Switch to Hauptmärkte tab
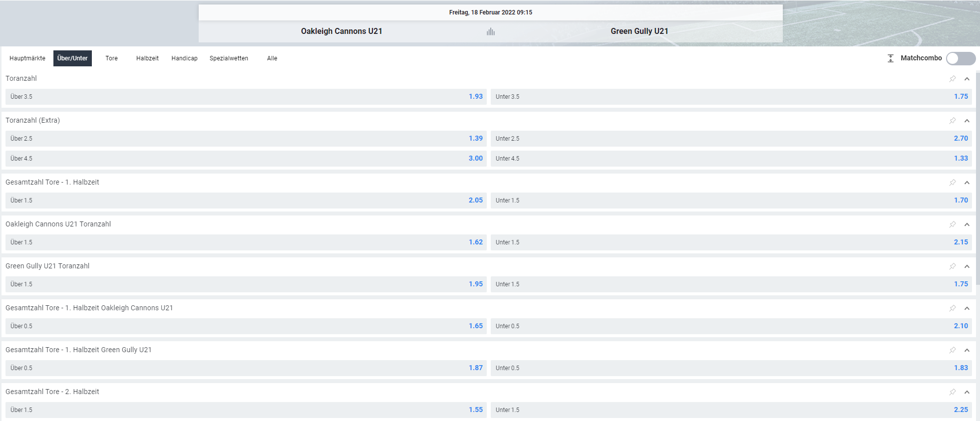 [x=27, y=58]
